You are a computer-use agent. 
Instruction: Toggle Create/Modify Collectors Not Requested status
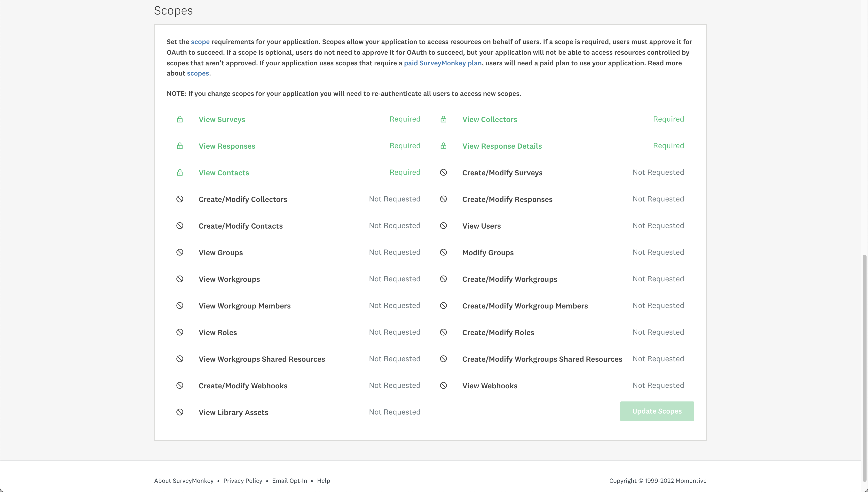point(394,199)
